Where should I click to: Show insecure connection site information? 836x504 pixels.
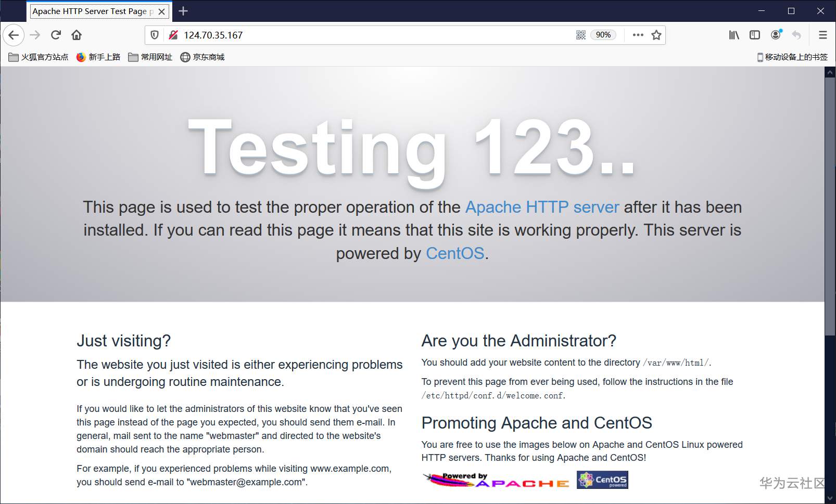(x=173, y=35)
